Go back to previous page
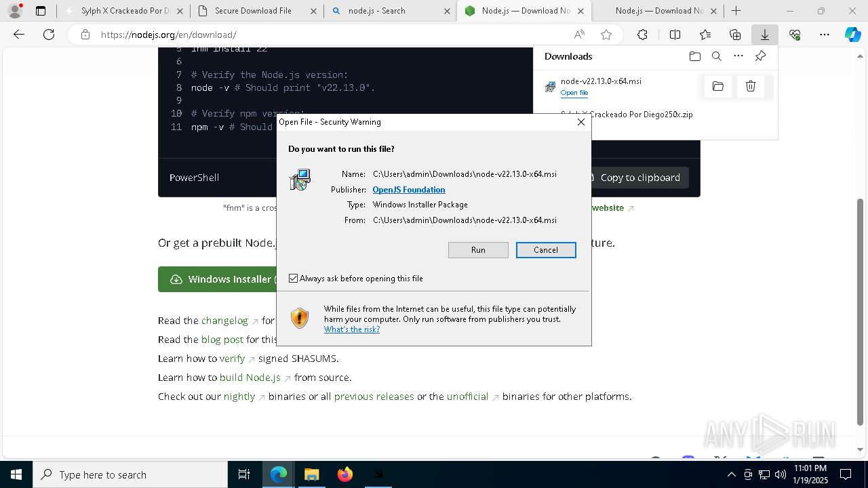Viewport: 868px width, 488px height. pos(19,35)
